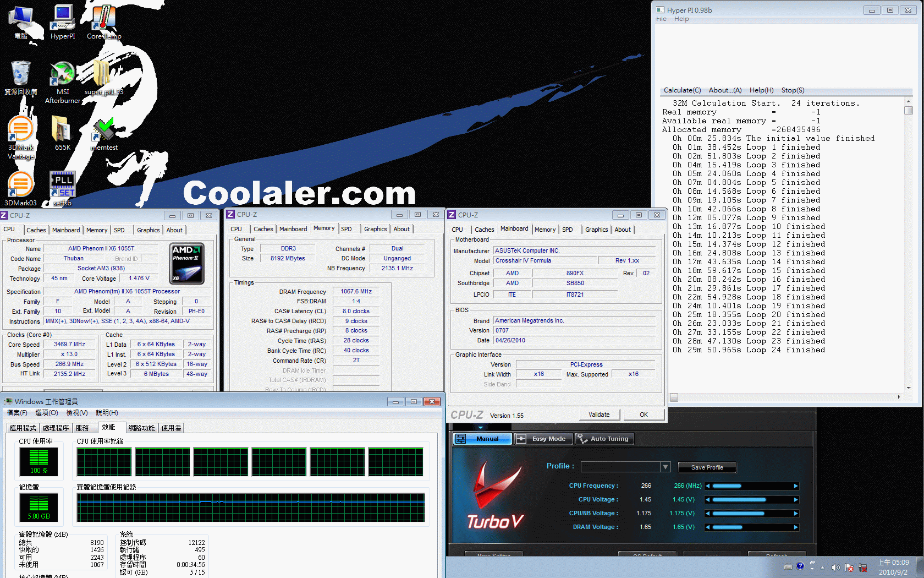Expand the TurboV Profile dropdown
Image resolution: width=924 pixels, height=578 pixels.
[665, 467]
